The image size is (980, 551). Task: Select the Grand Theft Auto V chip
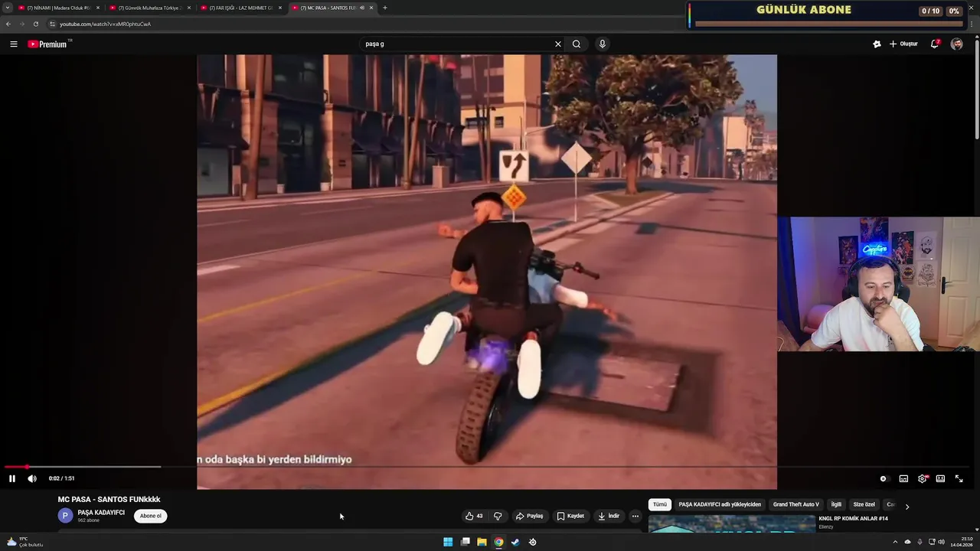tap(795, 505)
